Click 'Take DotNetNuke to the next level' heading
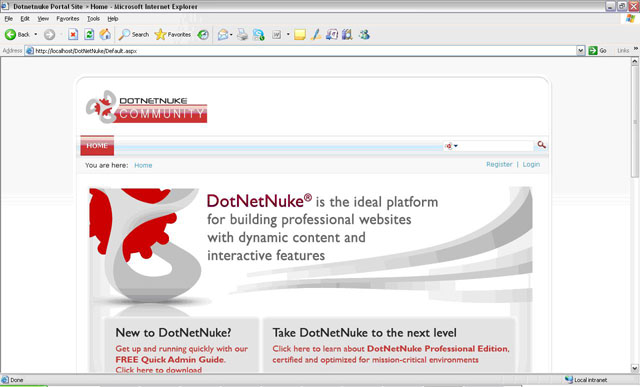Viewport: 640px width, 387px height. 364,333
